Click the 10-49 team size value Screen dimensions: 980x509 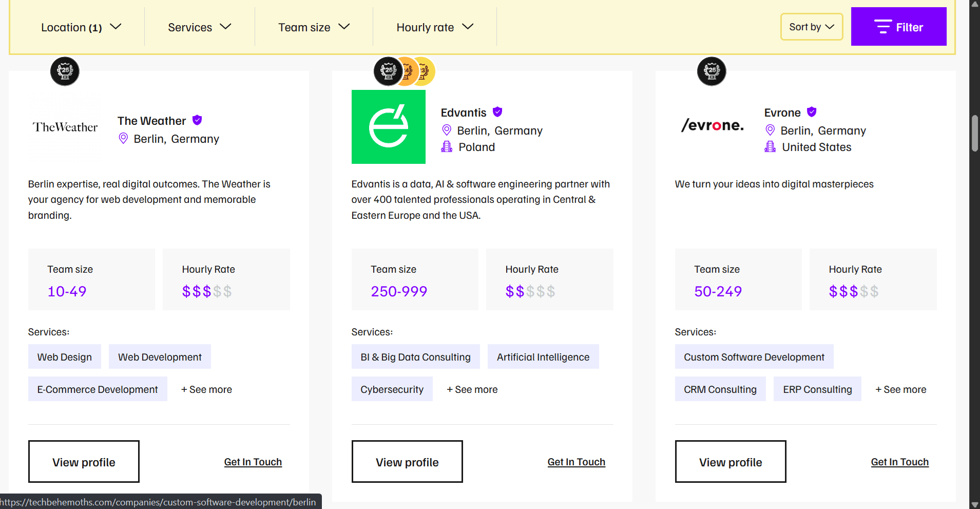67,291
